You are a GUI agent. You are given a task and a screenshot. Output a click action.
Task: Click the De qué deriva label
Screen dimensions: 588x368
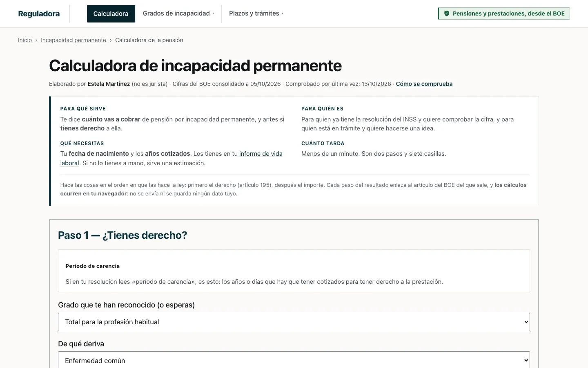point(81,344)
